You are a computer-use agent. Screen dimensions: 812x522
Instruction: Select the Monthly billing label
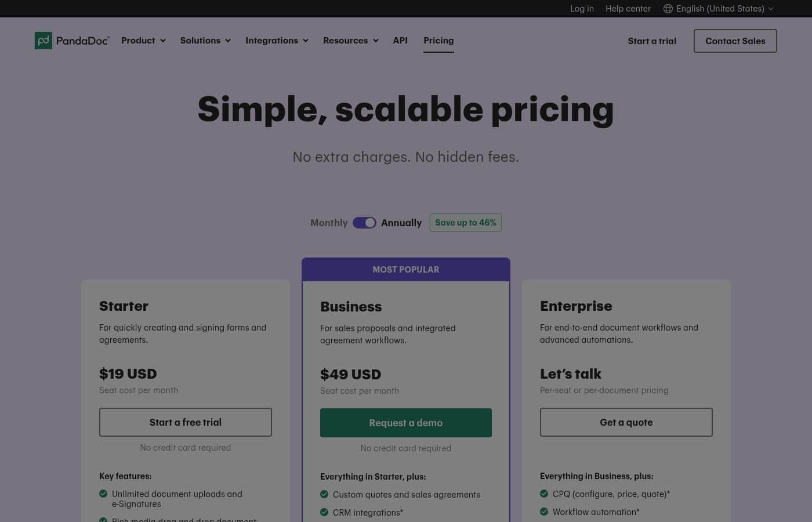click(329, 223)
